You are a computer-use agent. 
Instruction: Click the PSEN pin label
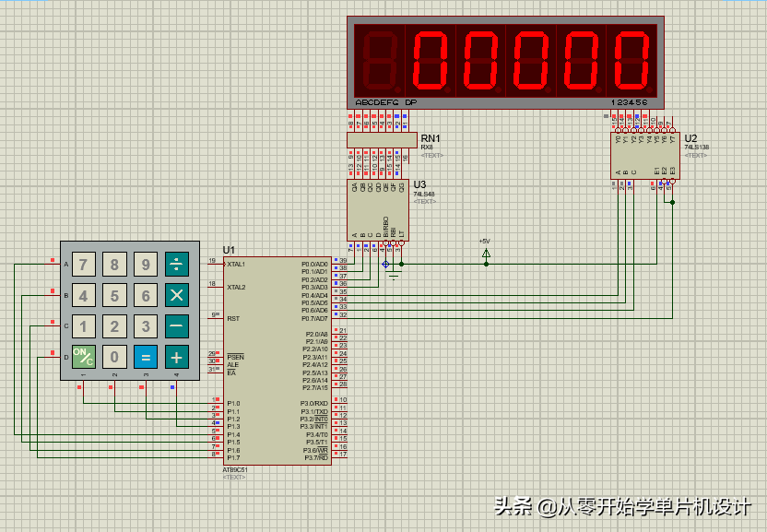tap(235, 357)
